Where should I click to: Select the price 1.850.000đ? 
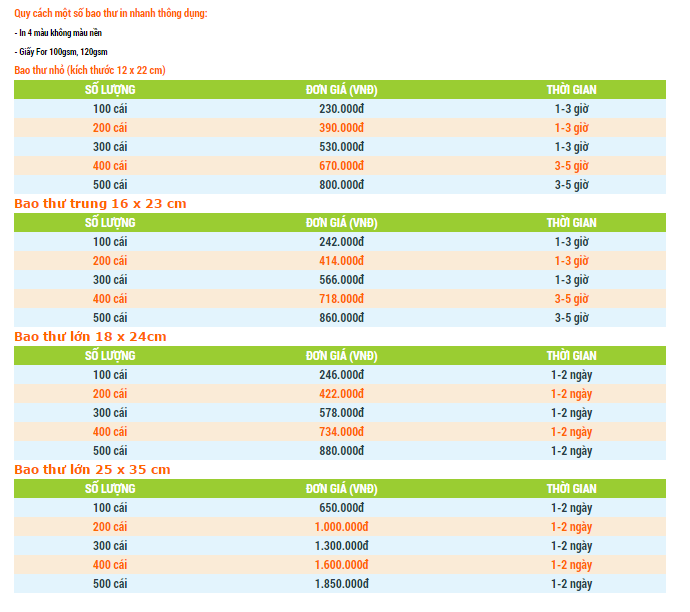(342, 584)
